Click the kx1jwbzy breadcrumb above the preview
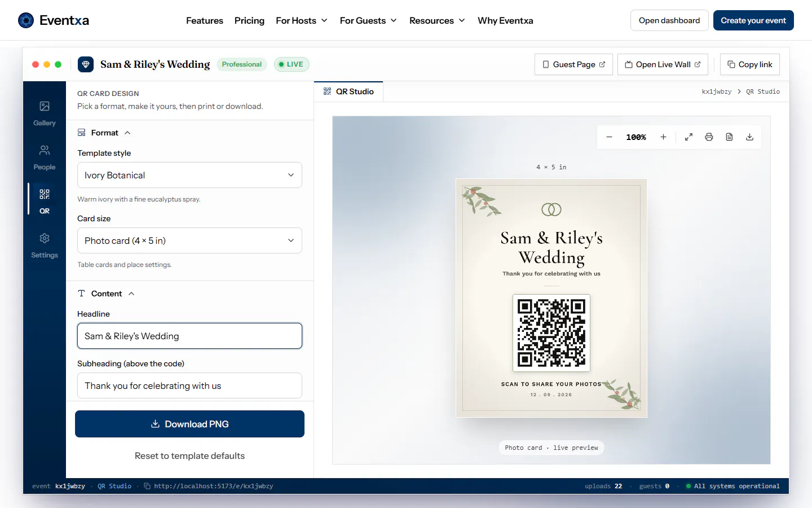Image resolution: width=812 pixels, height=508 pixels. pos(717,91)
